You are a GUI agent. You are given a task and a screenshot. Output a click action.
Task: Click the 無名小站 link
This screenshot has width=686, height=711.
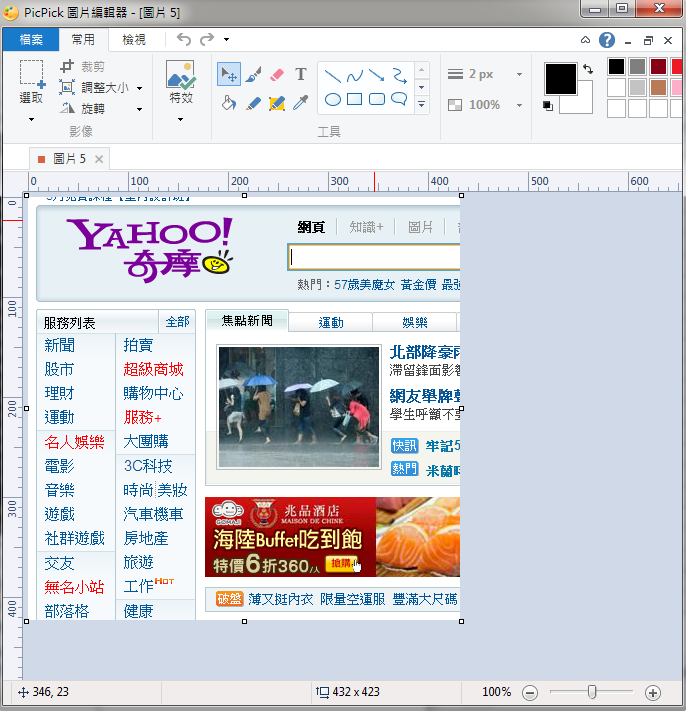pos(74,587)
